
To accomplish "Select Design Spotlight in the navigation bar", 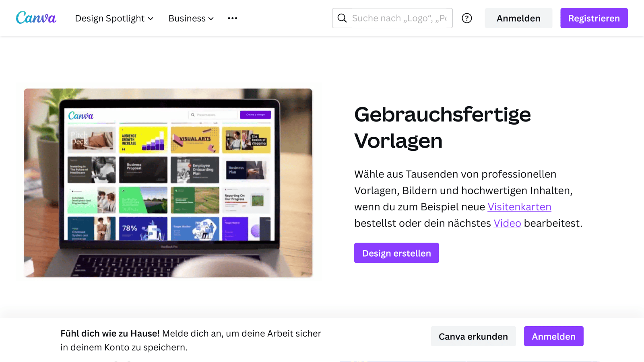I will pyautogui.click(x=109, y=18).
